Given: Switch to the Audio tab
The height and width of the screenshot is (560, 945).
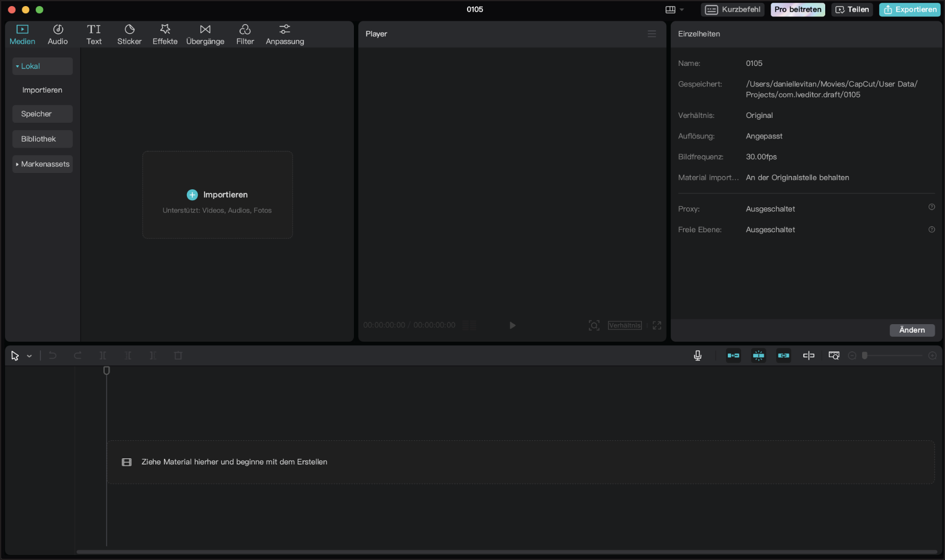Looking at the screenshot, I should 58,34.
